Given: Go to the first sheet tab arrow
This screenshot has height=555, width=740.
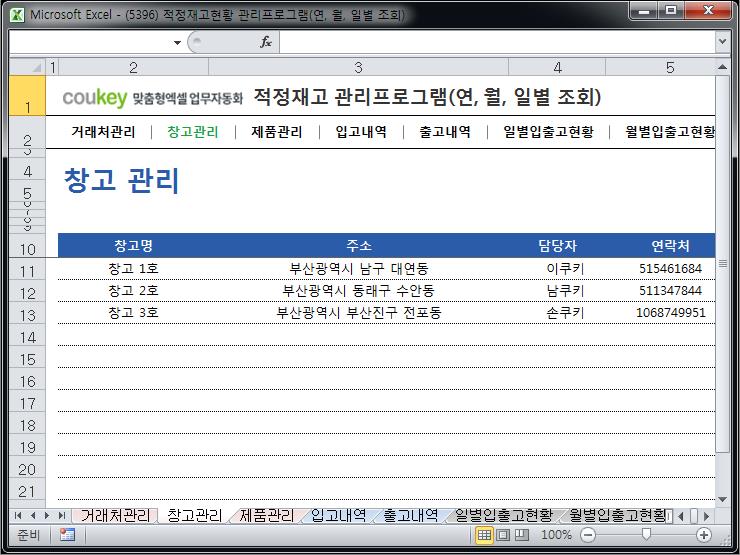Looking at the screenshot, I should pyautogui.click(x=18, y=515).
